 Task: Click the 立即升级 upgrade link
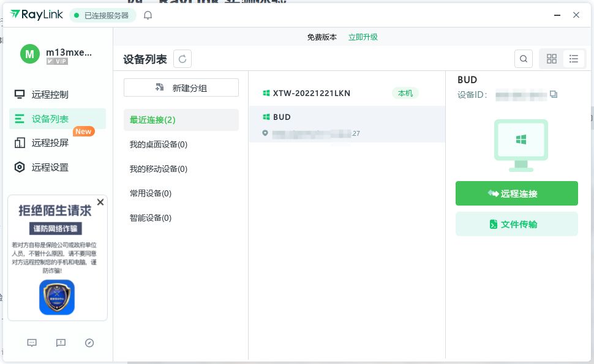[x=363, y=37]
